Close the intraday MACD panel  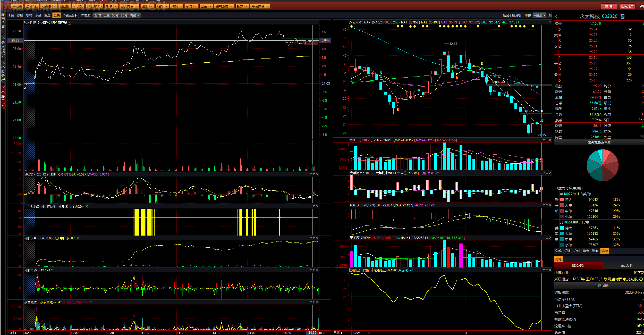coord(317,174)
